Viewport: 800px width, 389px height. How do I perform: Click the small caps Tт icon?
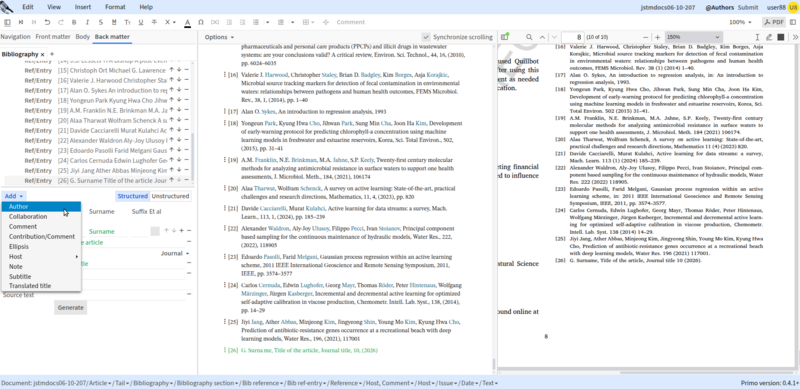click(128, 22)
